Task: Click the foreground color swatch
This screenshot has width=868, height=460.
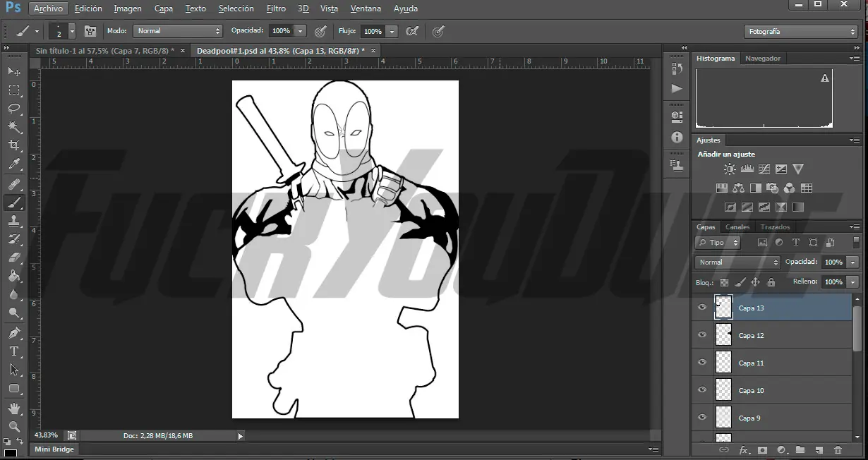Action: pyautogui.click(x=10, y=453)
